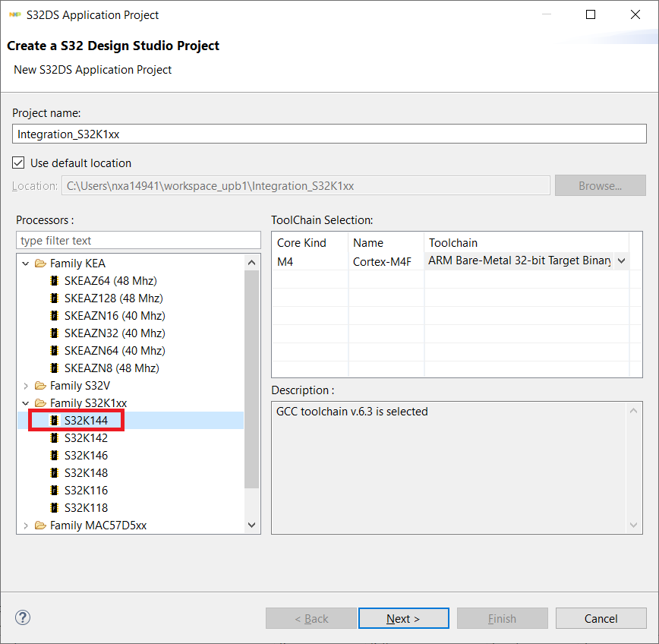659x644 pixels.
Task: Select S32K146 in the processors list
Action: 86,456
